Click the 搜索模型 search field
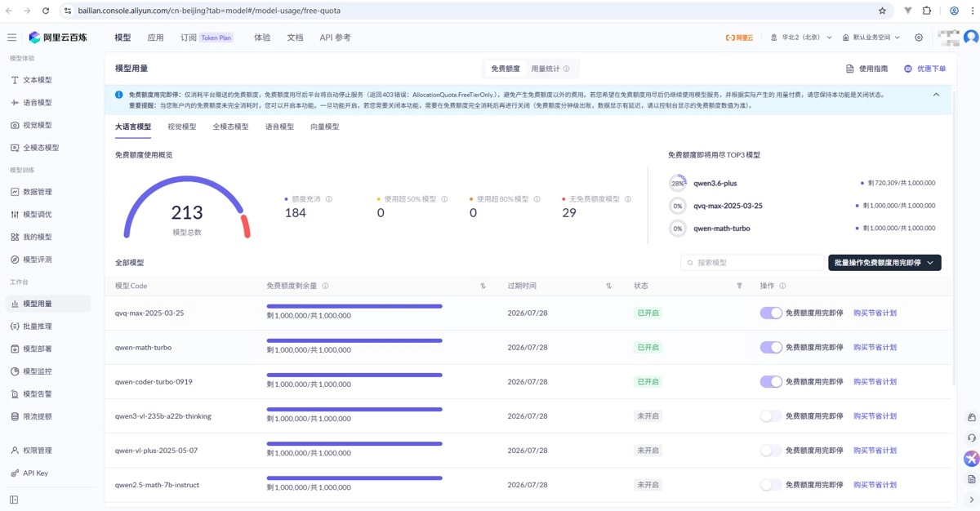The height and width of the screenshot is (511, 980). tap(752, 263)
